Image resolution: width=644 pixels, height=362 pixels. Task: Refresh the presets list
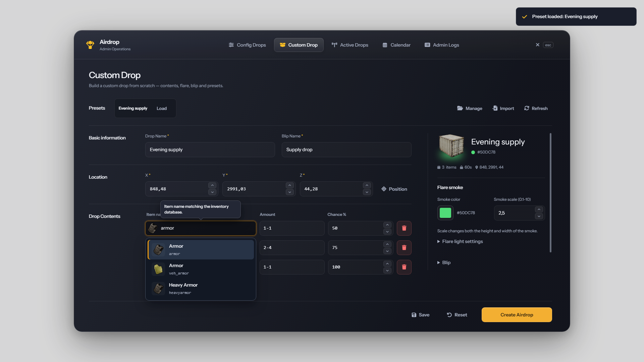click(x=536, y=108)
